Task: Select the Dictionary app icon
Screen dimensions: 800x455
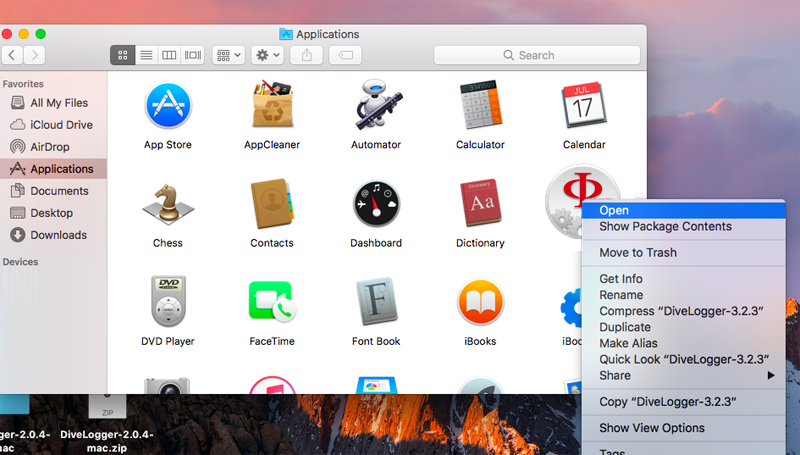Action: point(480,203)
